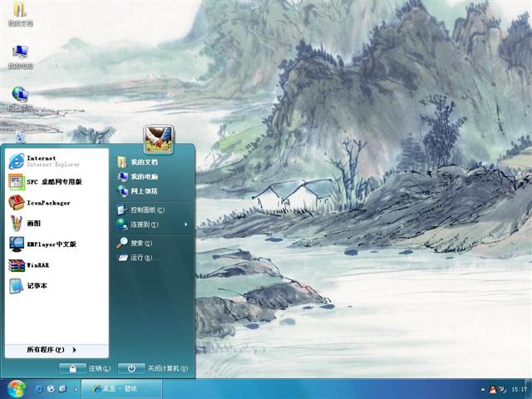Click the 15:17 taskbar clock
The image size is (532, 399).
coord(520,390)
